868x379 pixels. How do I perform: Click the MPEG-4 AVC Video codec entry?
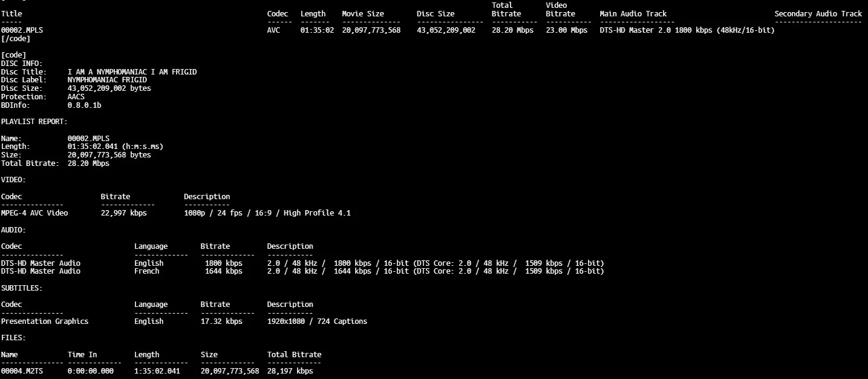pos(34,213)
